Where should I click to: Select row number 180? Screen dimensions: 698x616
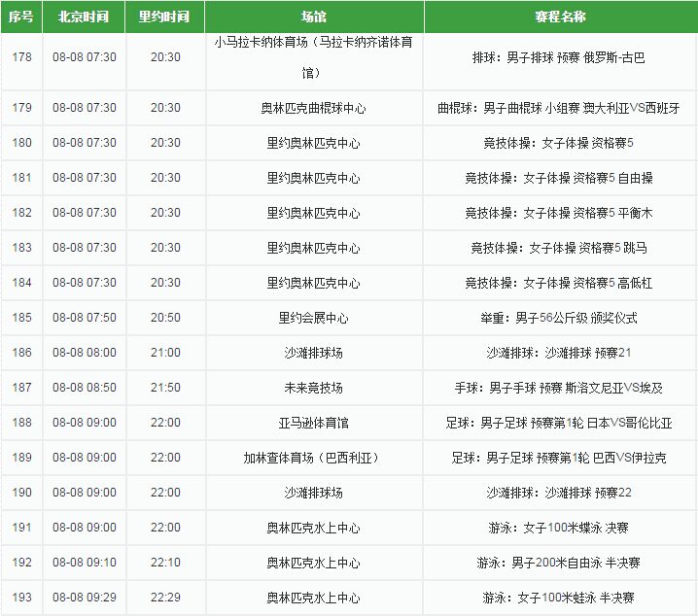[21, 143]
